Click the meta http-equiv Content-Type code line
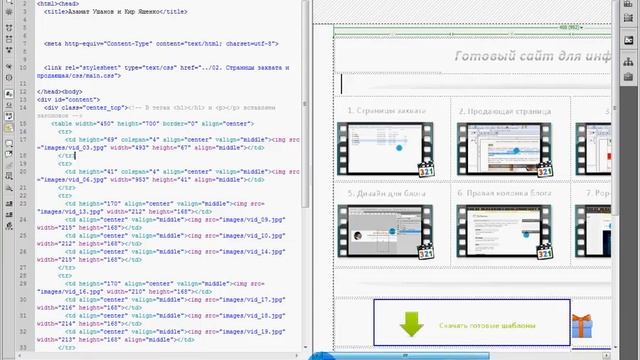 pos(161,44)
